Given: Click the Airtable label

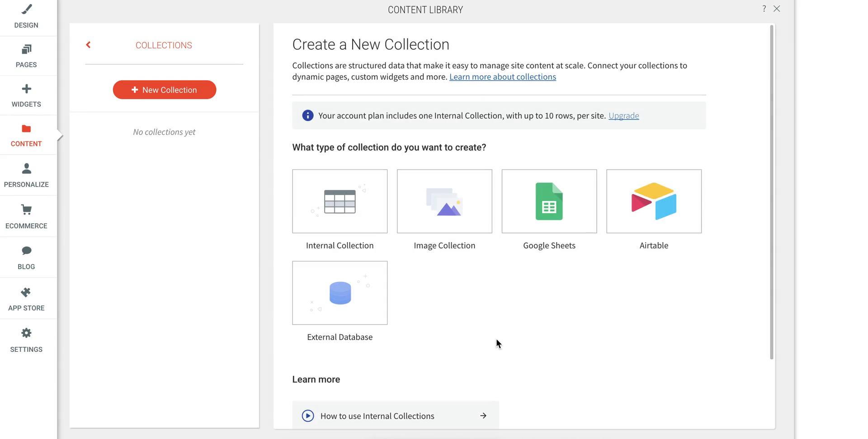Looking at the screenshot, I should [x=654, y=245].
